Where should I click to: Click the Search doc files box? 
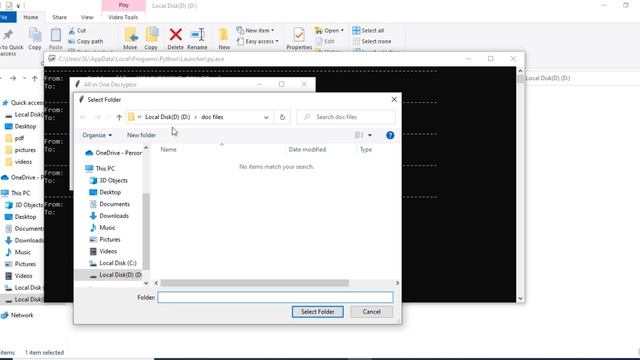[346, 117]
